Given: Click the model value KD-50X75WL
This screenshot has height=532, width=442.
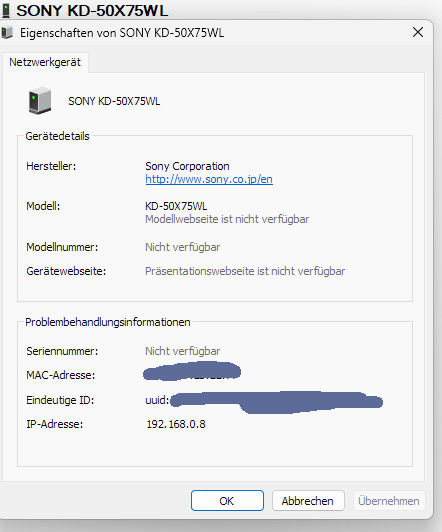Looking at the screenshot, I should tap(176, 206).
